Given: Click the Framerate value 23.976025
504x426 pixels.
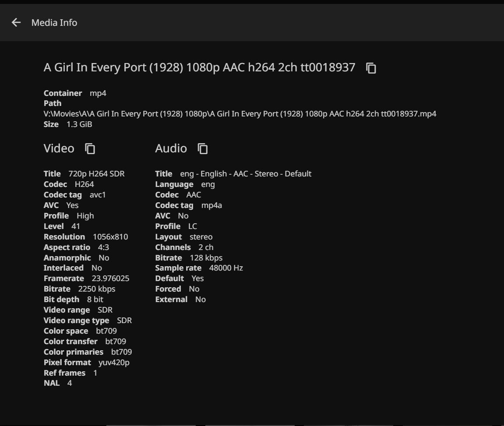Looking at the screenshot, I should (x=111, y=278).
